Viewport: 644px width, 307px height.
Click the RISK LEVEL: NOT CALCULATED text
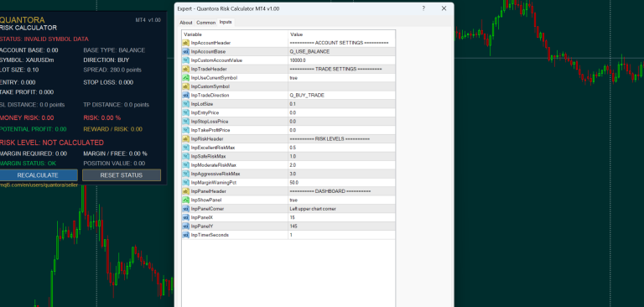[x=51, y=143]
